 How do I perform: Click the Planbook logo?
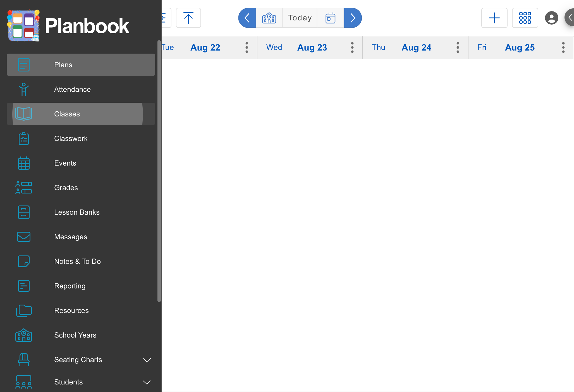coord(68,26)
